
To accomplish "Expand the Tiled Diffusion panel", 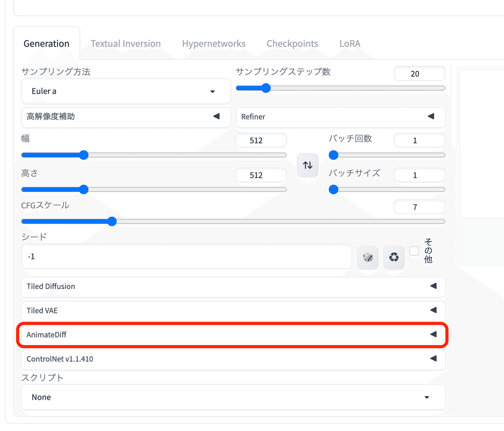I will coord(233,286).
